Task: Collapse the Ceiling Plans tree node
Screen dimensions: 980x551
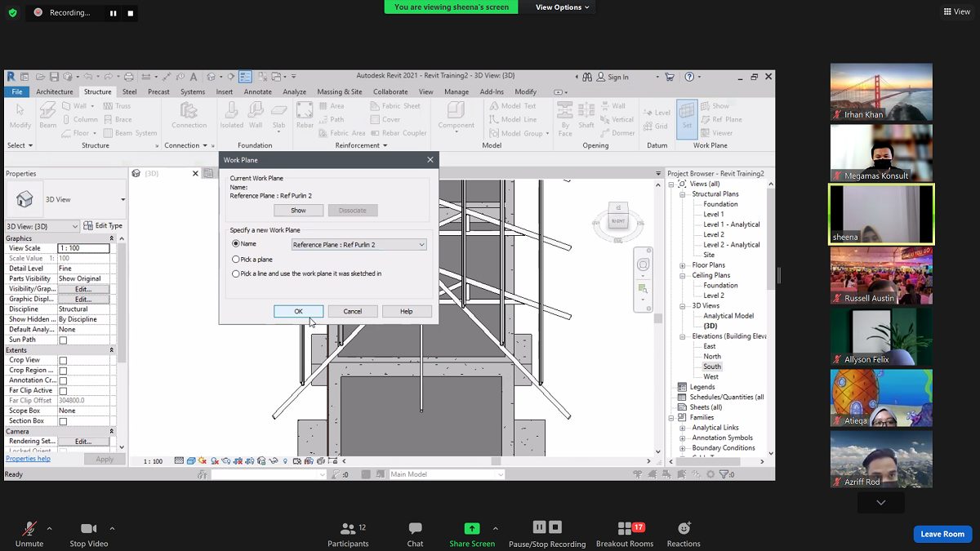Action: 683,276
